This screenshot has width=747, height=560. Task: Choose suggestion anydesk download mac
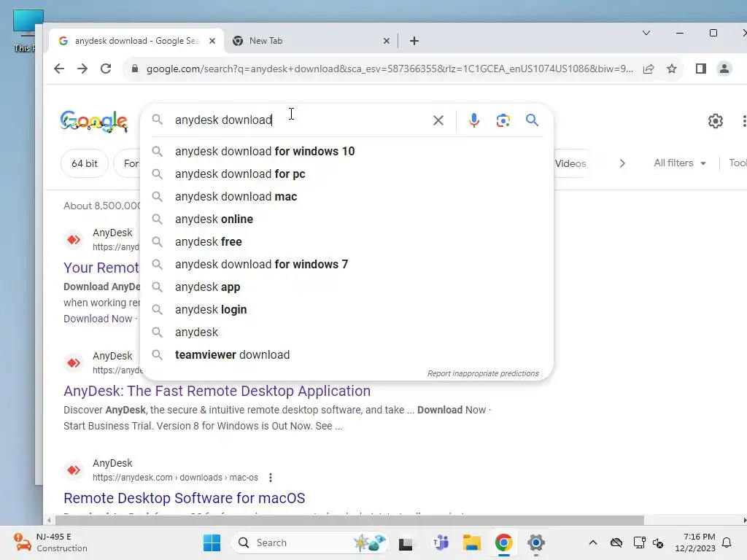(x=347, y=197)
